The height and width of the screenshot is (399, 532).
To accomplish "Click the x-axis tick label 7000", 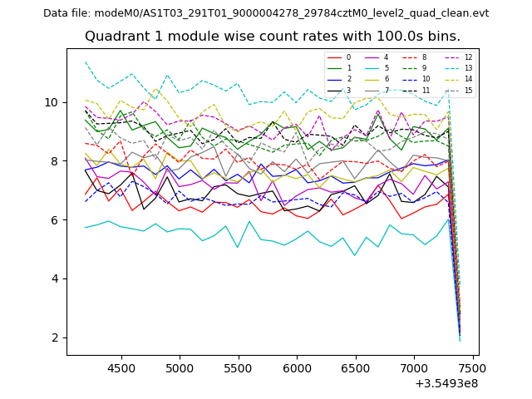I will [x=414, y=367].
